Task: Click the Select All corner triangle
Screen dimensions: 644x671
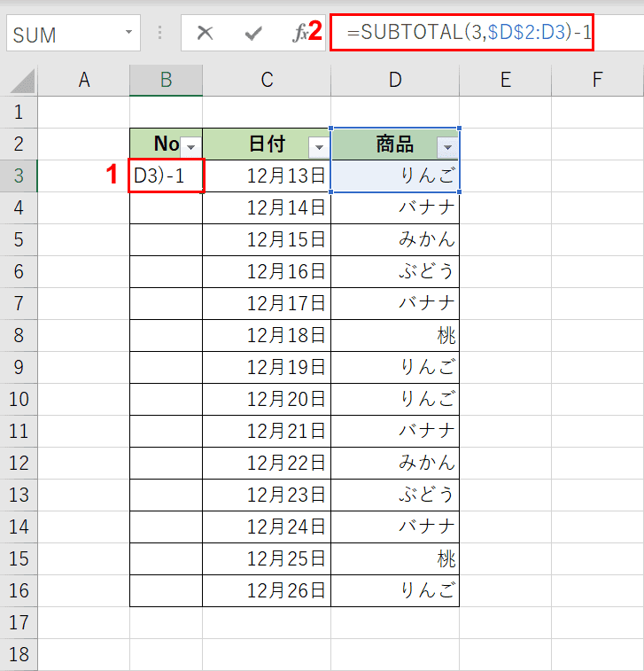Action: coord(22,81)
